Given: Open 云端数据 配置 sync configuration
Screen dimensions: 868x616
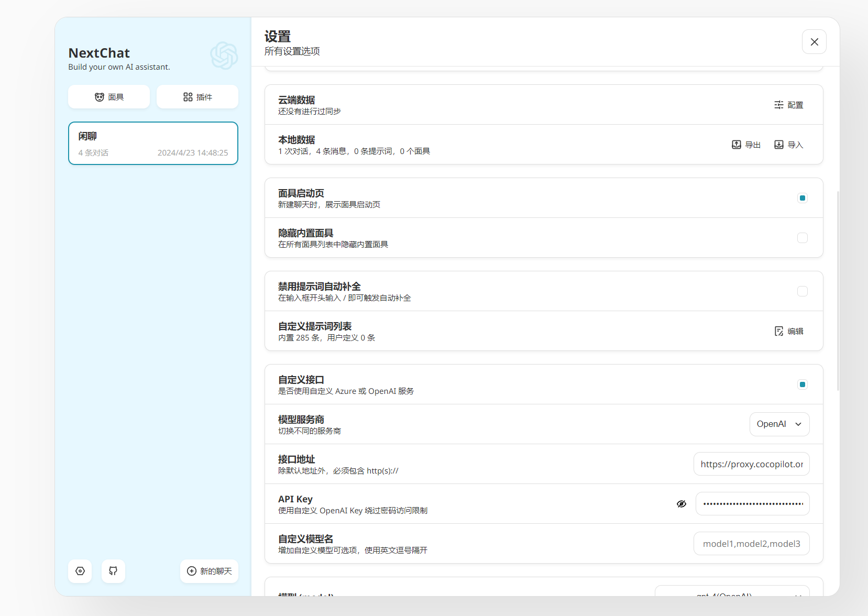Looking at the screenshot, I should (x=788, y=105).
